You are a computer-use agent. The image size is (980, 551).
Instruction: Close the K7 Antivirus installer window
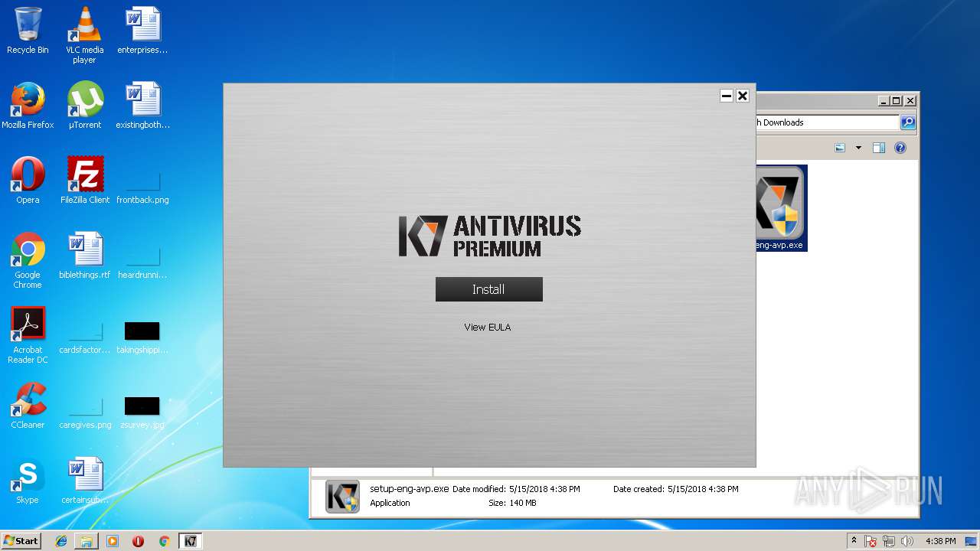743,96
